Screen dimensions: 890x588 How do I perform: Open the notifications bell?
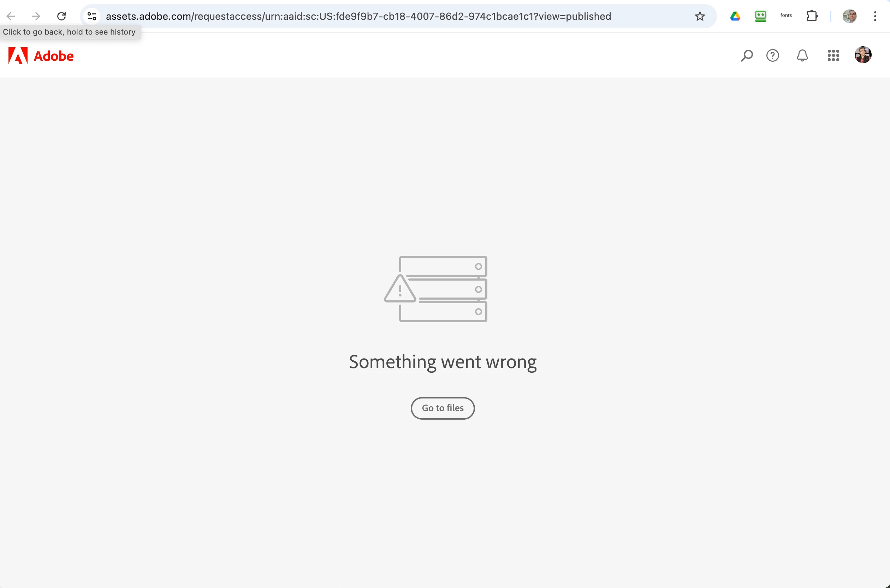click(x=802, y=55)
